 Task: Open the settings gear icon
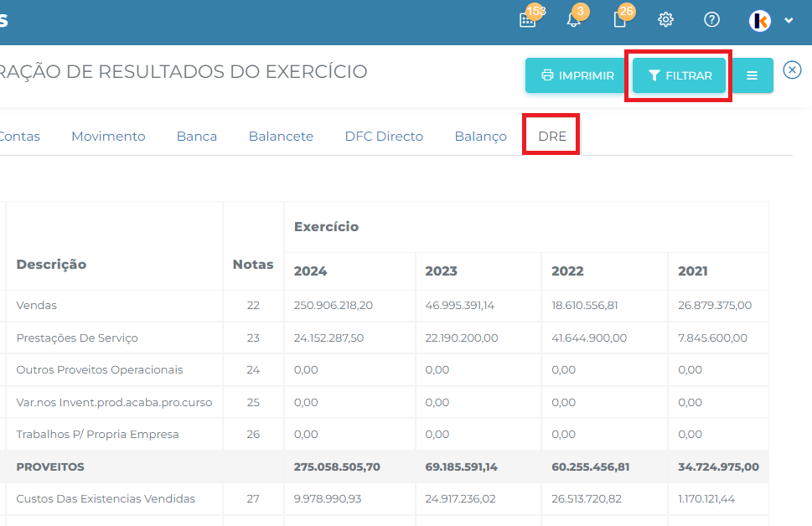click(x=666, y=20)
